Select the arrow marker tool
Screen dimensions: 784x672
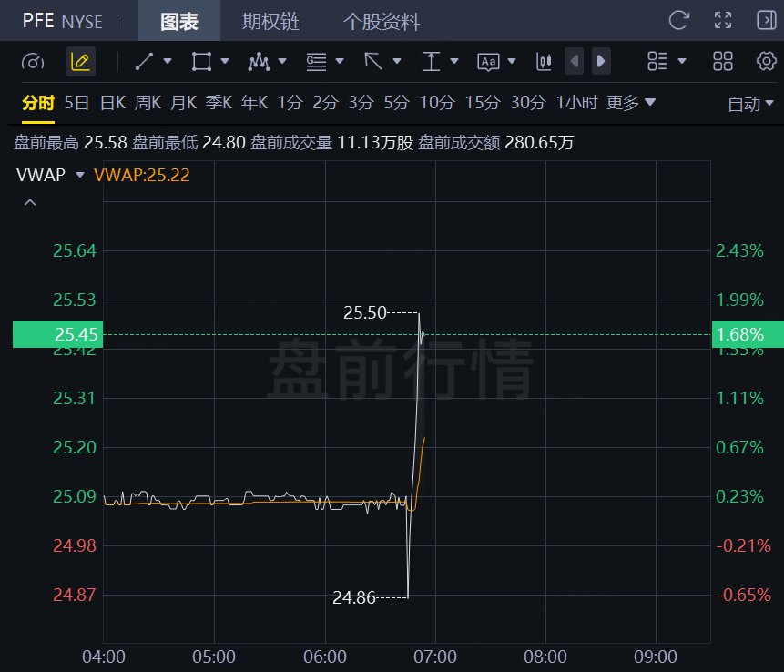373,62
